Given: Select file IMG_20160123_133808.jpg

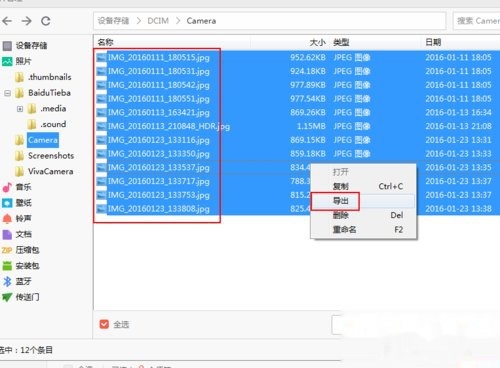Looking at the screenshot, I should pyautogui.click(x=159, y=209).
